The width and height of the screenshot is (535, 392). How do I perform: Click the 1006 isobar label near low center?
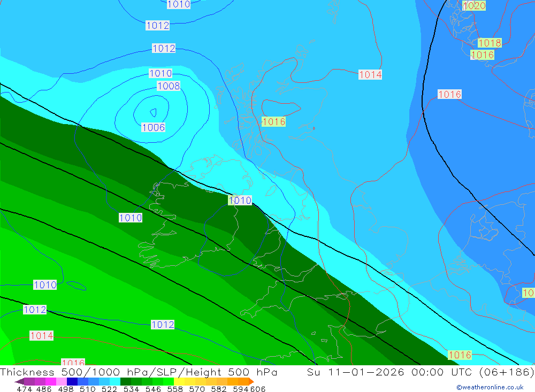pyautogui.click(x=154, y=128)
